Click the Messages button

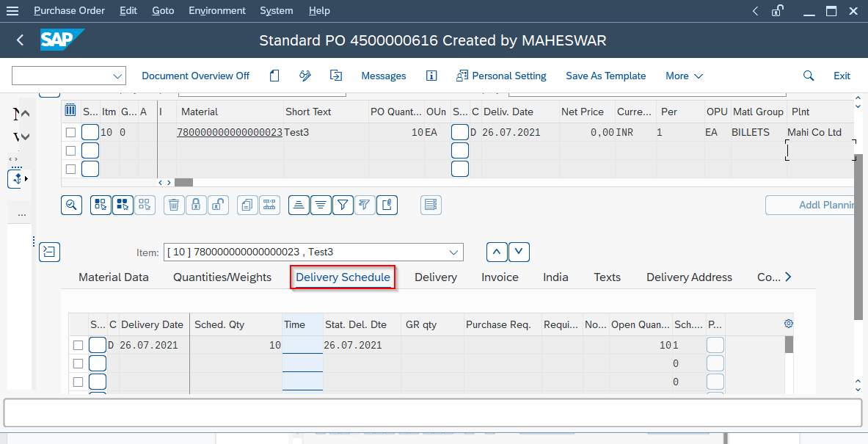pos(384,76)
